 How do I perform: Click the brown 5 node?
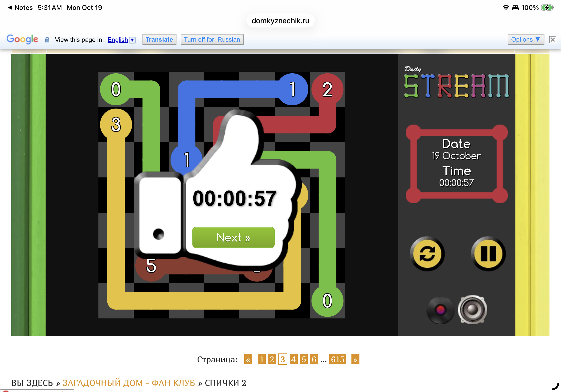(151, 266)
